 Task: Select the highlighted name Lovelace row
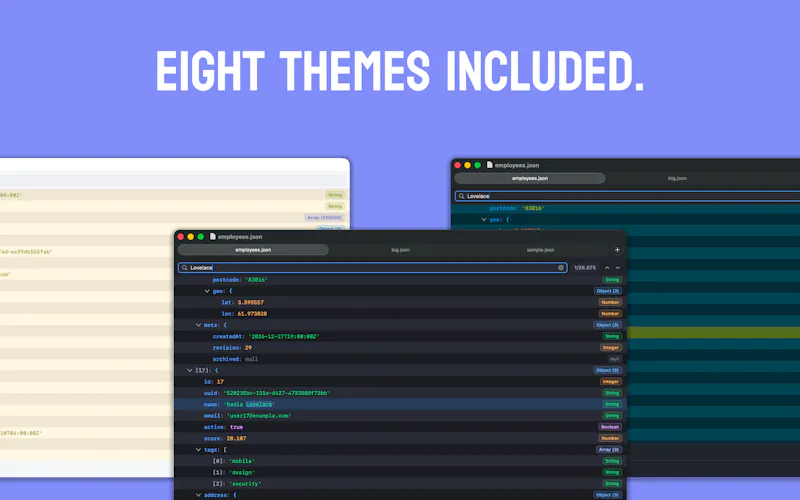400,405
